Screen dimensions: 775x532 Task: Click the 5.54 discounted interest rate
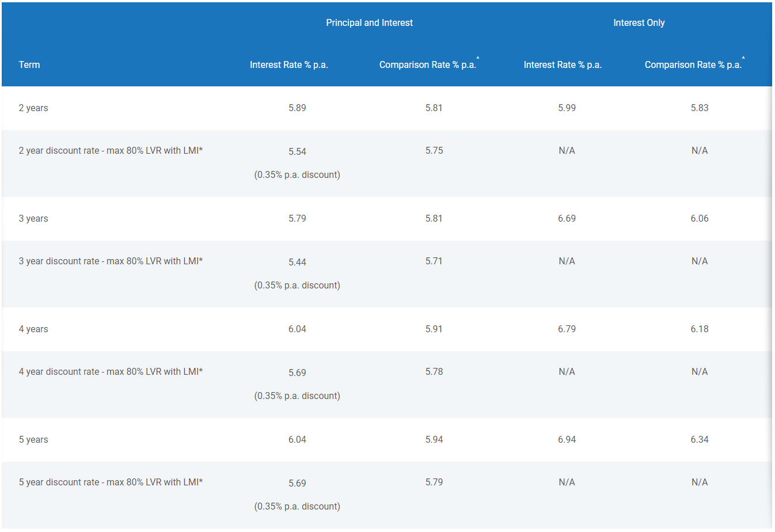(297, 152)
